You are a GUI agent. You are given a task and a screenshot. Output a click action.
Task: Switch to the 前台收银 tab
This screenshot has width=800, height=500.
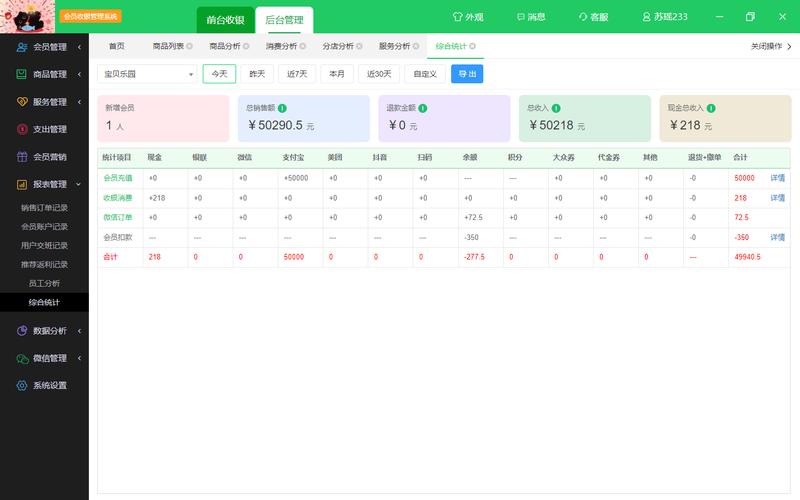coord(226,20)
